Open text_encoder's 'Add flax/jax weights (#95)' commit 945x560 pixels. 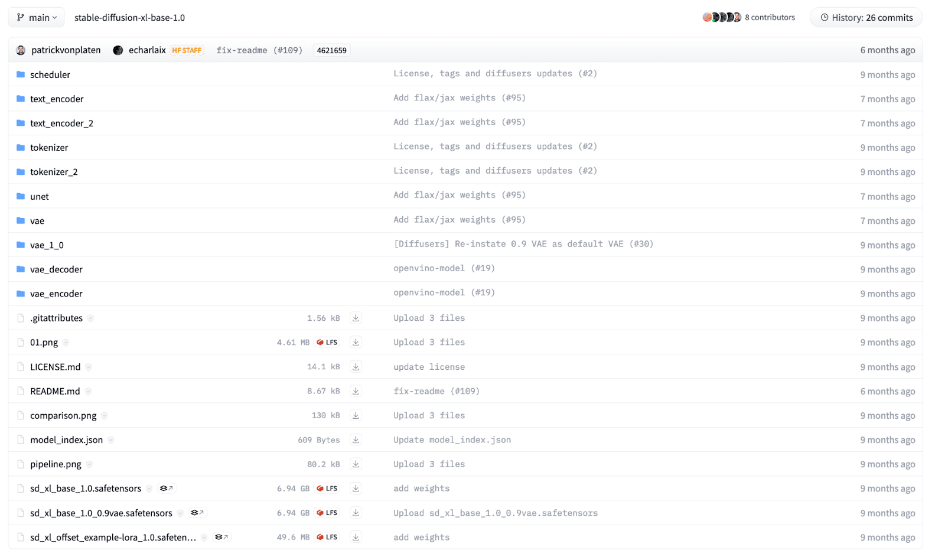pos(460,97)
